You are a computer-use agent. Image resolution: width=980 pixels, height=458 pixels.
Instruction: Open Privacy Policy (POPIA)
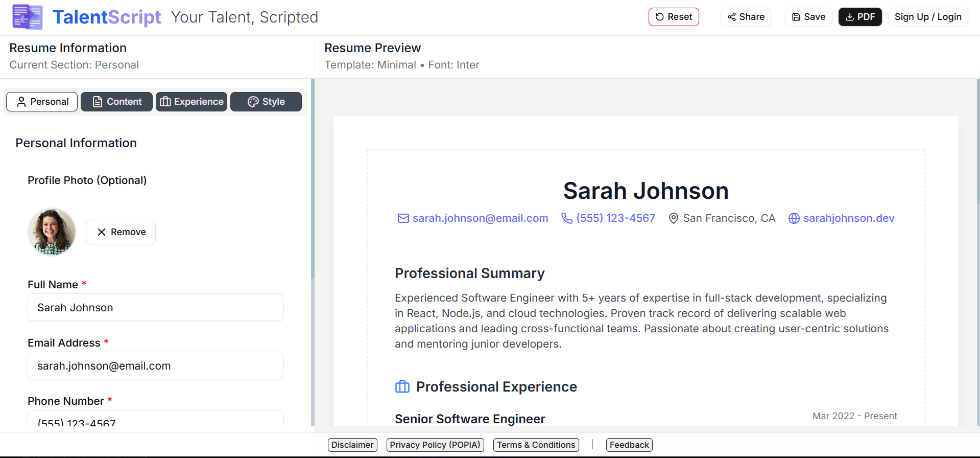(435, 445)
